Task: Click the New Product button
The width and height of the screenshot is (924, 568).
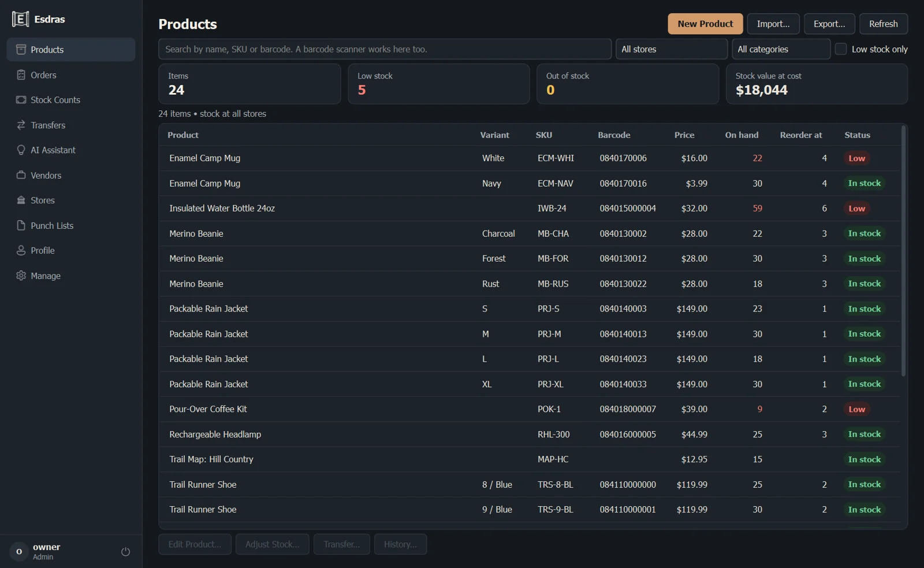Action: [705, 24]
